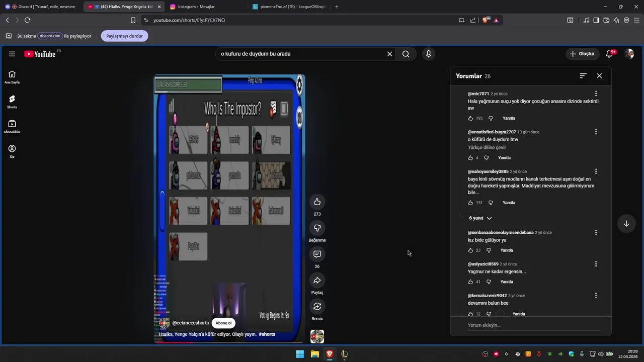644x362 pixels.
Task: Open the three-dot menu on @senbanaaboneolaymsendebana's comment
Action: (596, 232)
